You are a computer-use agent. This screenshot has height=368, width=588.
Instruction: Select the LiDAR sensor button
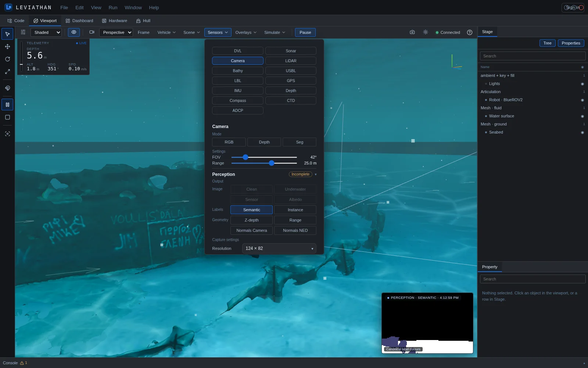291,61
